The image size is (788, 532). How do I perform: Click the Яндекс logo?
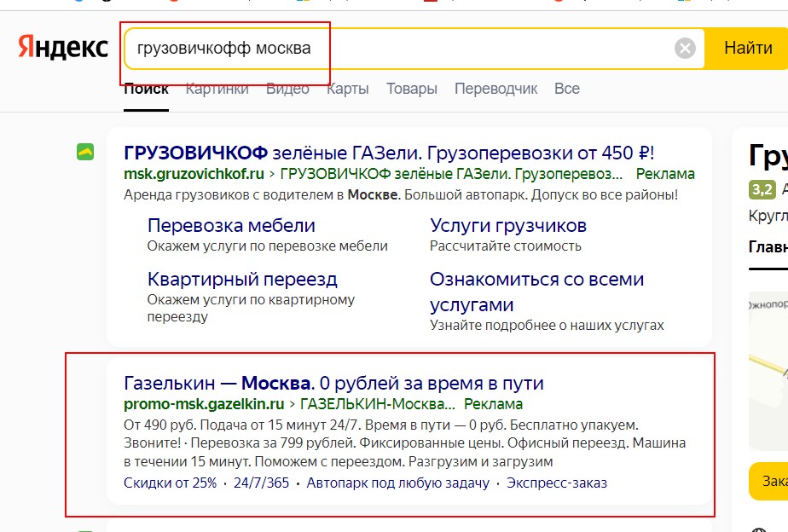(62, 48)
